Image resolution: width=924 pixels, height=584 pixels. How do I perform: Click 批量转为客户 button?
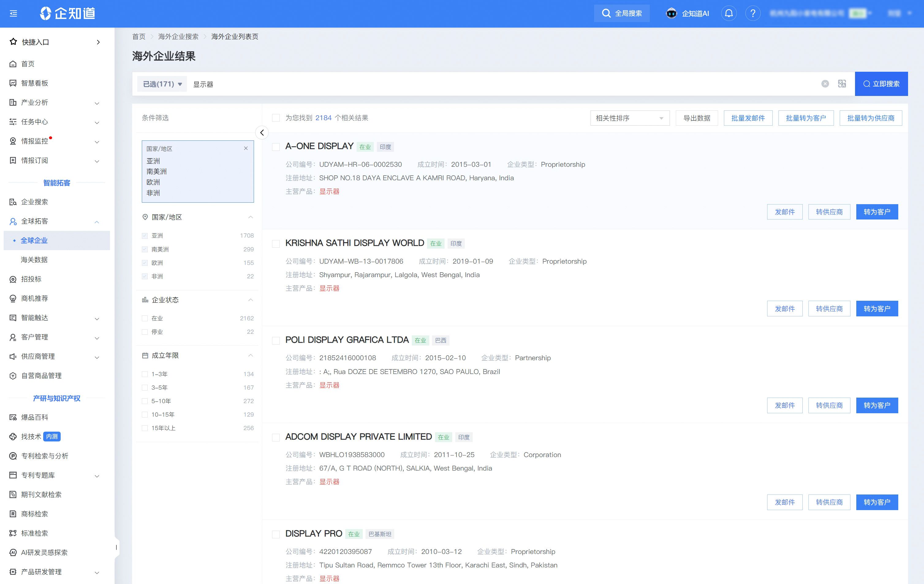[806, 118]
